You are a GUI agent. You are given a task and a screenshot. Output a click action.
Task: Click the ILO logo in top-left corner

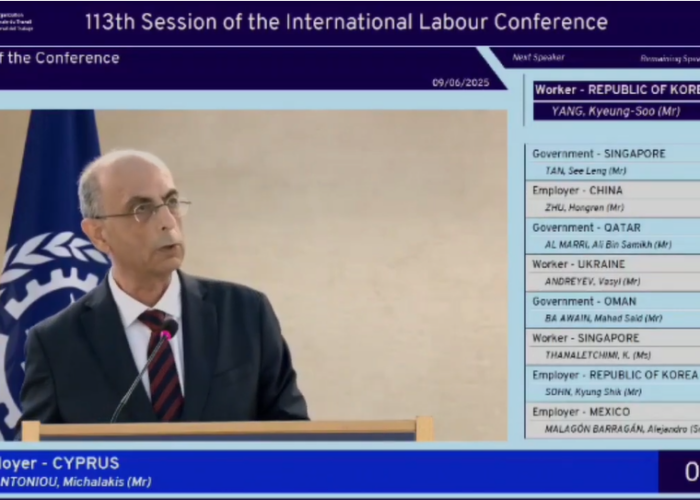(16, 21)
